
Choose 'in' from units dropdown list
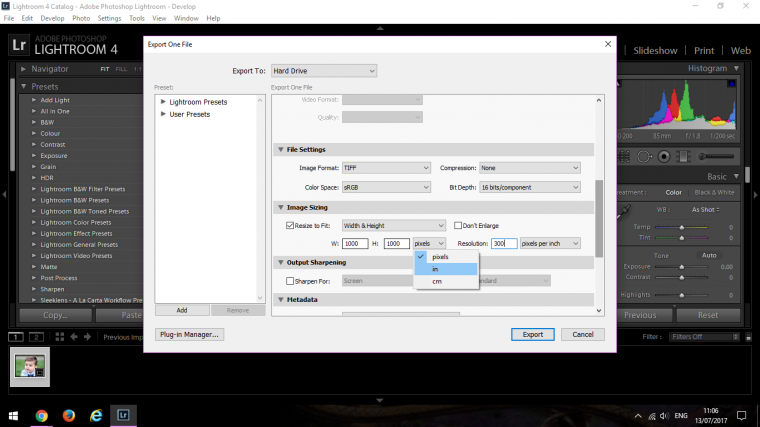pyautogui.click(x=446, y=269)
